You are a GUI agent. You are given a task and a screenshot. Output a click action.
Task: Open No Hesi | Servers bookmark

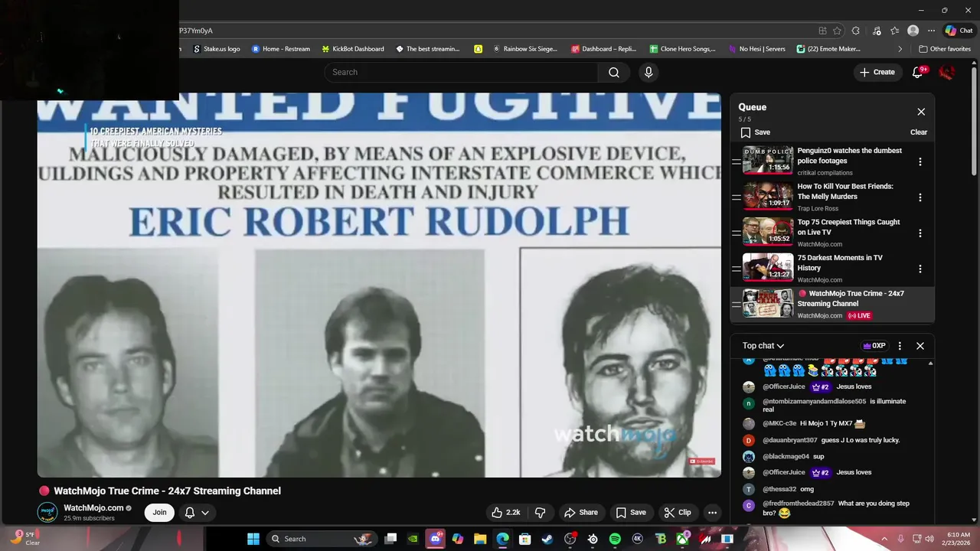coord(756,49)
